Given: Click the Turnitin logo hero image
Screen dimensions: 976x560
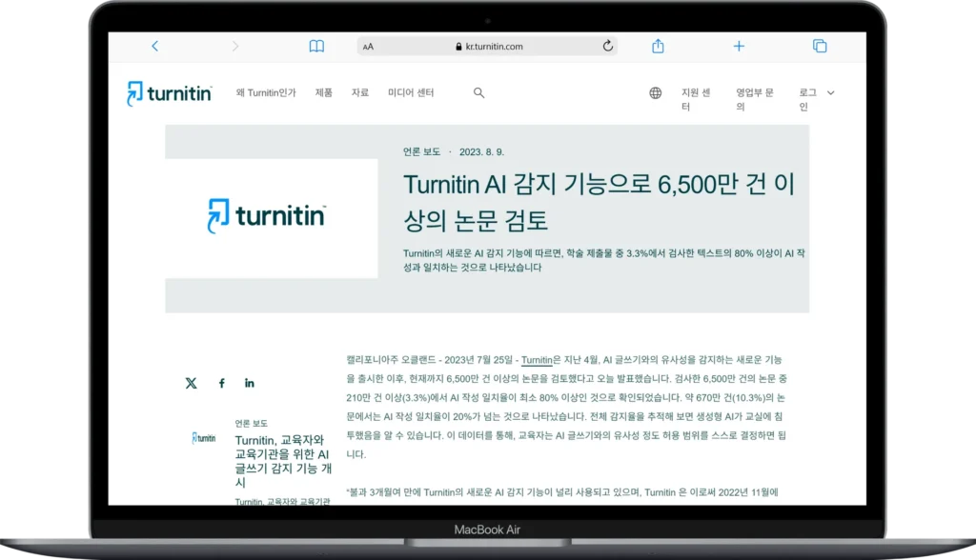Looking at the screenshot, I should (x=272, y=218).
